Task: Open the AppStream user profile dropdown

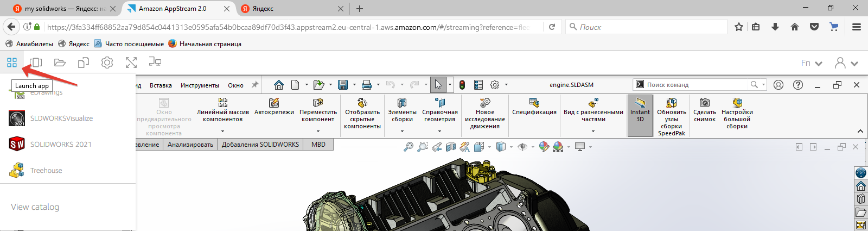Action: coord(846,63)
